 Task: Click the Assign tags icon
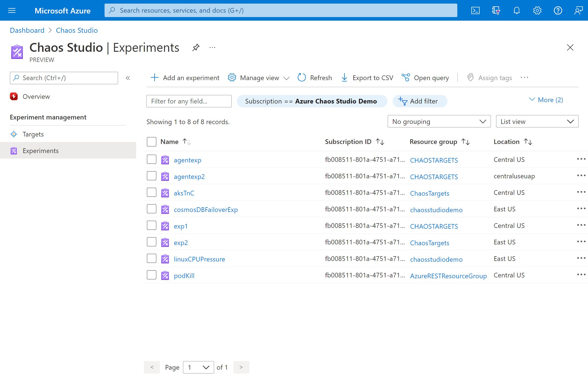tap(470, 77)
